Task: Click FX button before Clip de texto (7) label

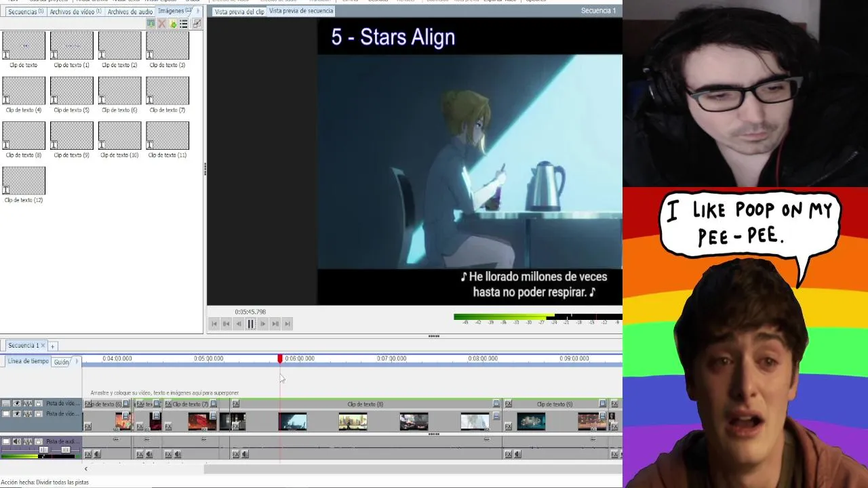Action: click(x=168, y=403)
